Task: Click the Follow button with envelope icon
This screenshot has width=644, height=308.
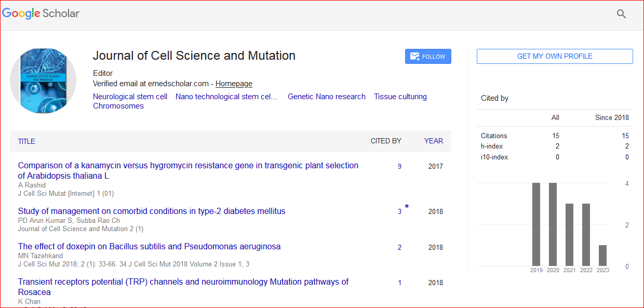Action: click(428, 57)
